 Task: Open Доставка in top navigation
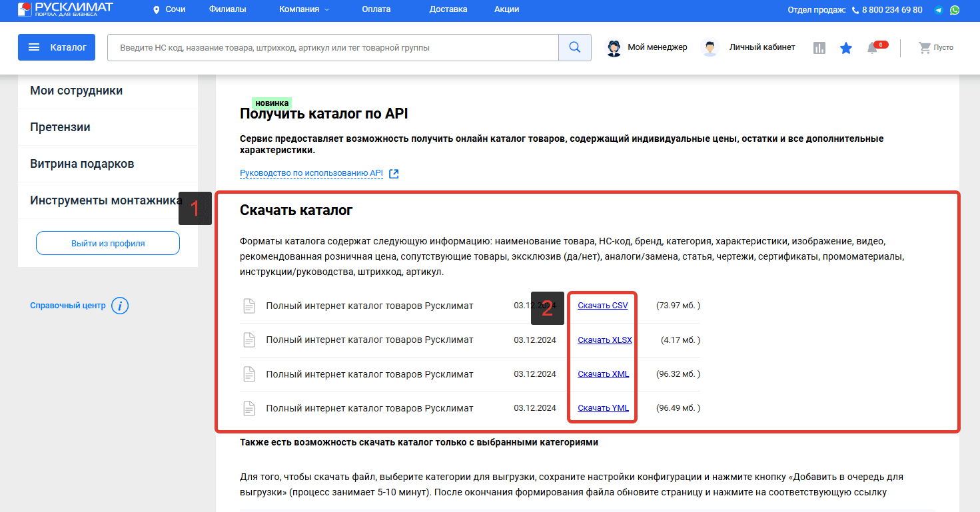(x=448, y=9)
